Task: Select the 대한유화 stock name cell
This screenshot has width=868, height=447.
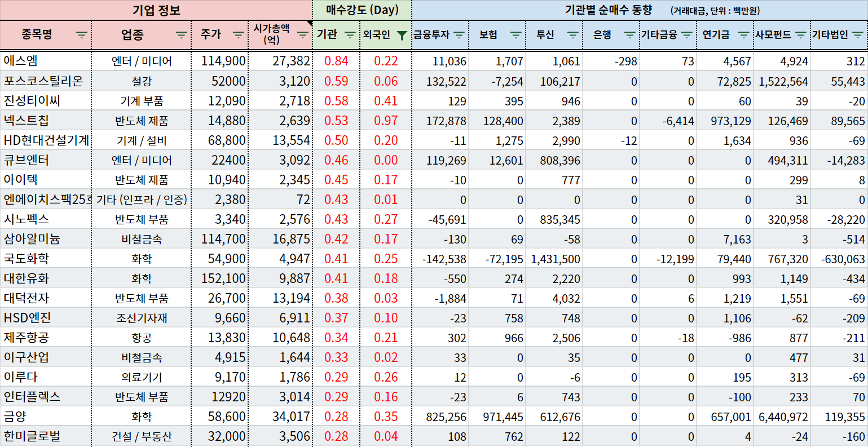Action: pyautogui.click(x=46, y=278)
